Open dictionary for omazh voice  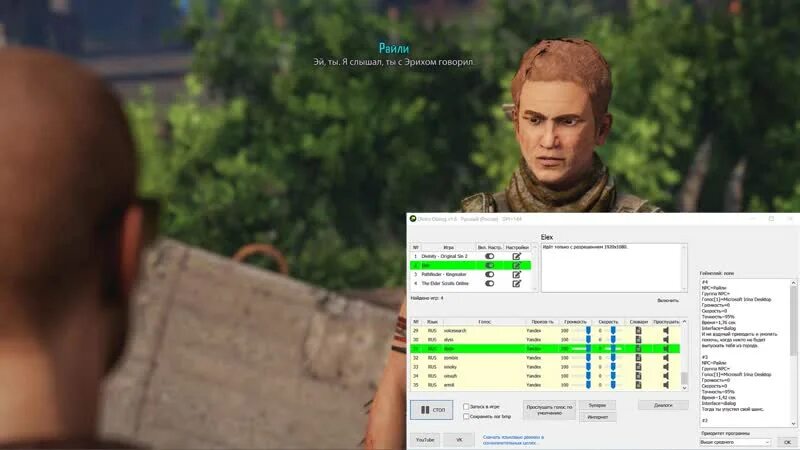(x=638, y=376)
